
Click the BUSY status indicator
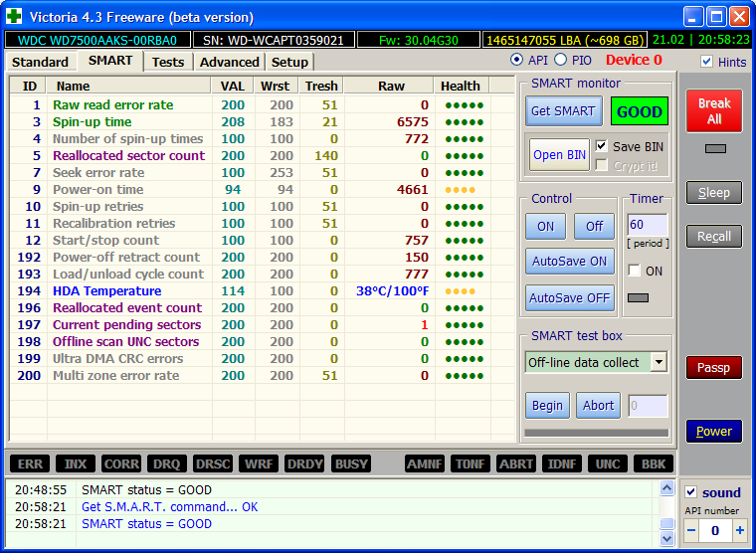click(351, 463)
